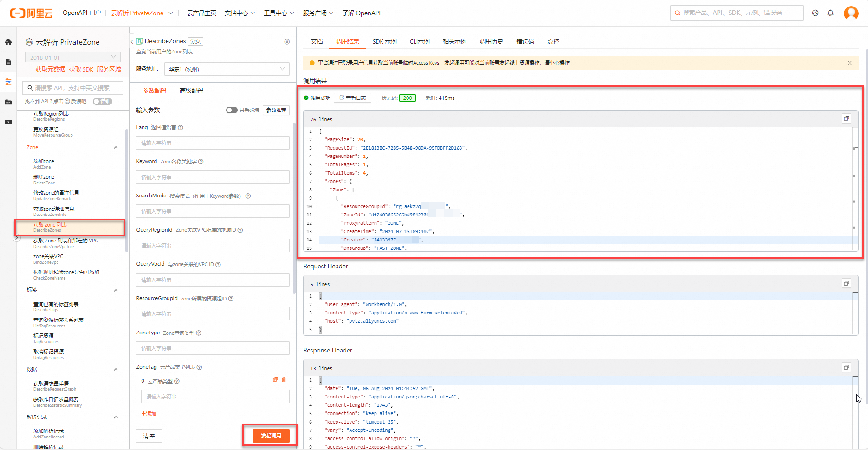This screenshot has height=450, width=868.
Task: Show help for ZoneTag parameter
Action: (x=199, y=367)
